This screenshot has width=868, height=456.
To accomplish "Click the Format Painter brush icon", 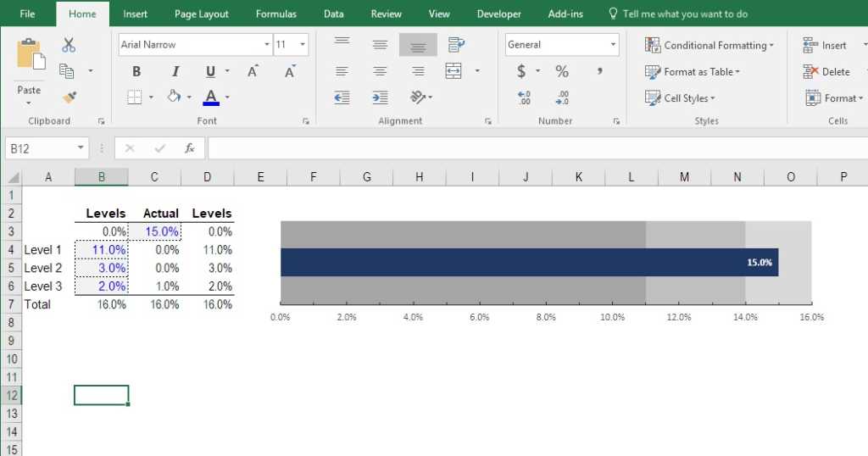I will pos(69,97).
